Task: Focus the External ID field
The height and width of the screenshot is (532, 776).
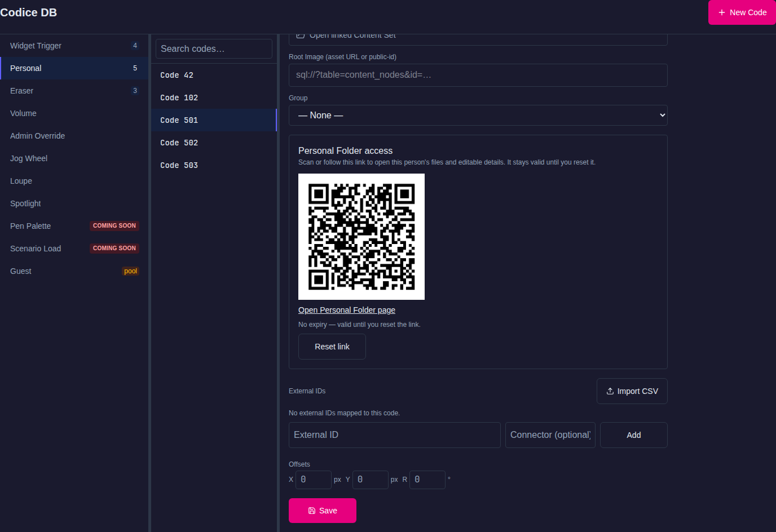Action: point(395,435)
